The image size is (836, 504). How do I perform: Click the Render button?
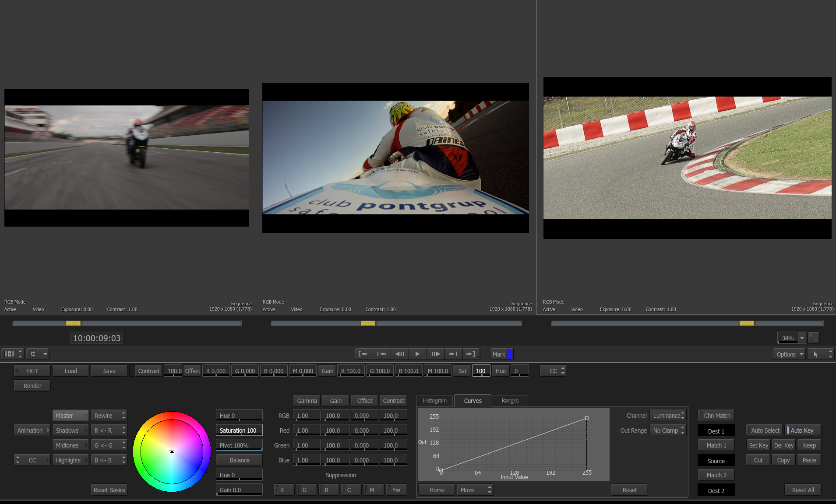tap(32, 386)
